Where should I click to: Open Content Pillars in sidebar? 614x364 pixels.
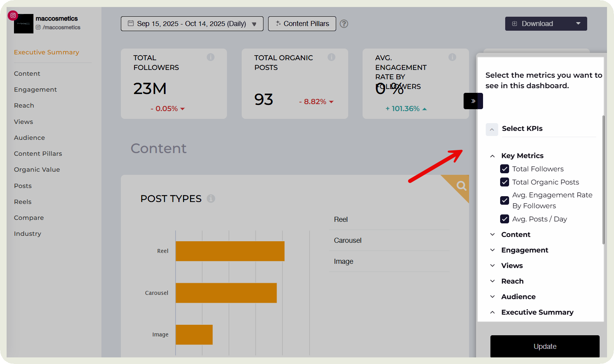tap(38, 153)
